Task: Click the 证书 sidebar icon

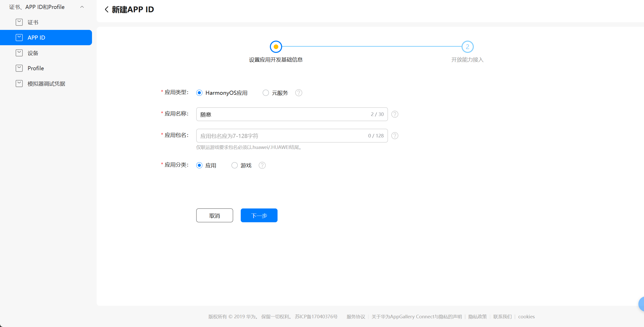Action: tap(19, 22)
